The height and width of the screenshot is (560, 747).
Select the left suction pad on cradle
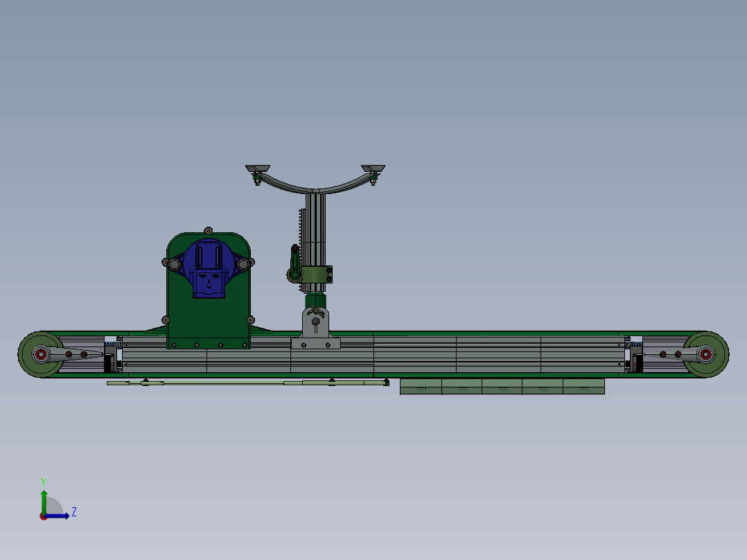coord(258,169)
